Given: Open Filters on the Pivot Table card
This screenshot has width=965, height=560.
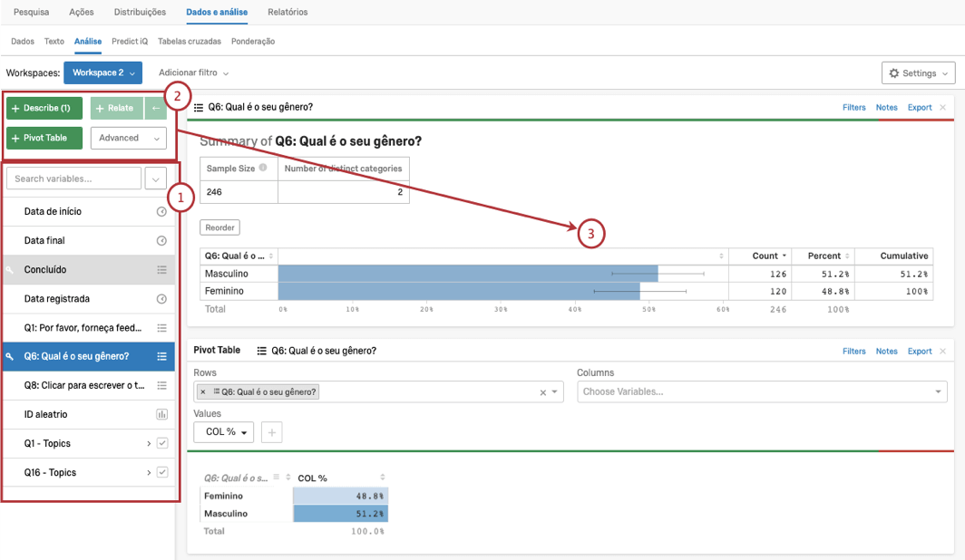Looking at the screenshot, I should [854, 351].
